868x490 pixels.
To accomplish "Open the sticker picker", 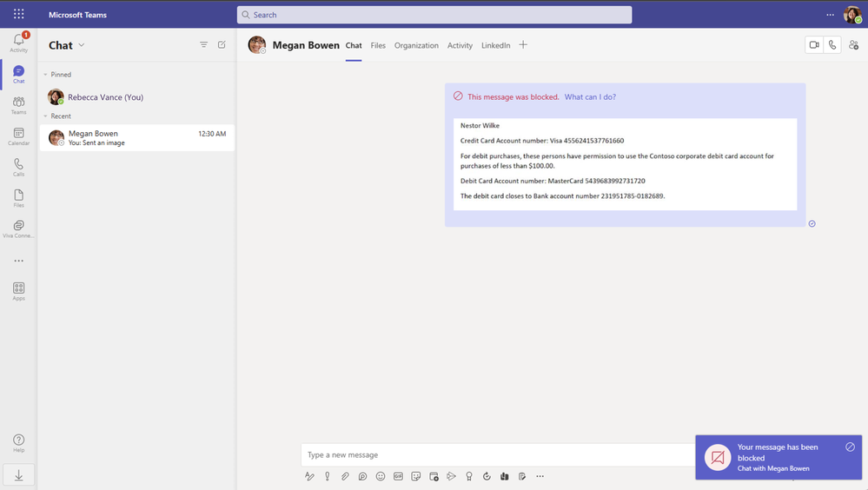I will pyautogui.click(x=415, y=476).
